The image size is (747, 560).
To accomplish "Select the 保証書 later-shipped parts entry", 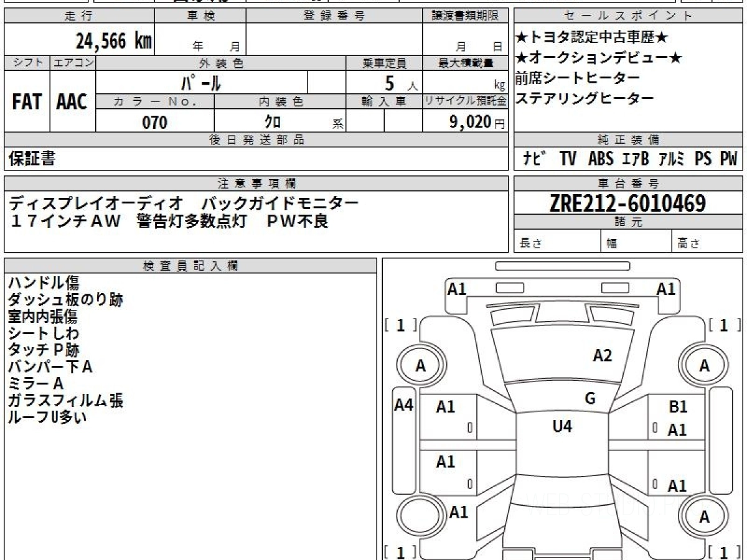I will point(32,159).
